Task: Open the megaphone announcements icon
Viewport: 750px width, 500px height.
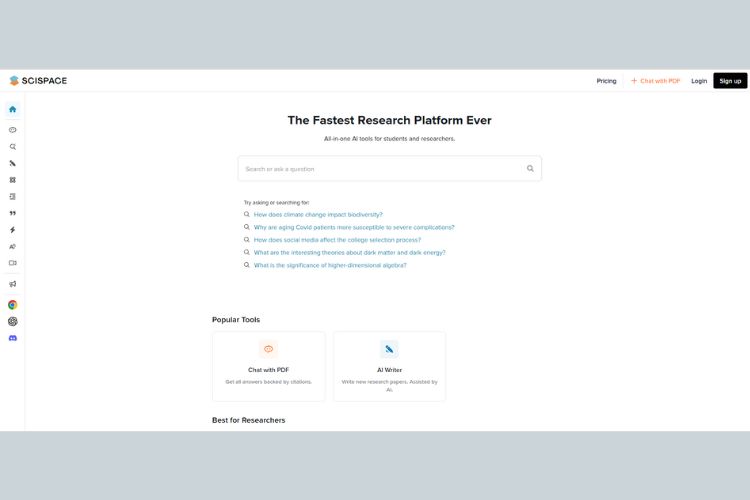Action: click(x=12, y=284)
